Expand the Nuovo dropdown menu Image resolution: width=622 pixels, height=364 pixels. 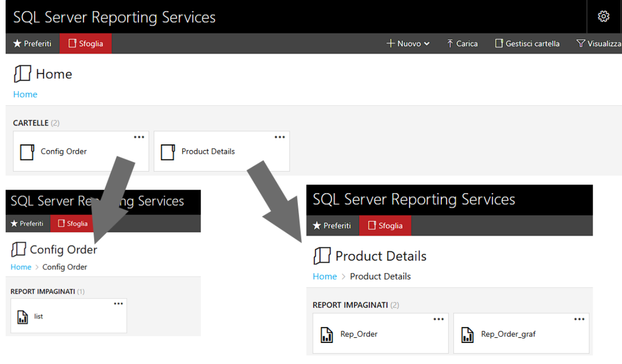[408, 44]
